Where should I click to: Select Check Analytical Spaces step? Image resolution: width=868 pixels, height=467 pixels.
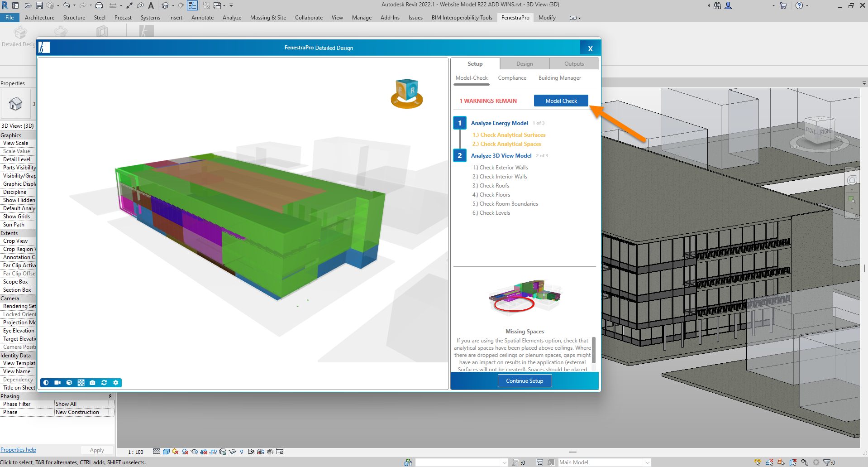tap(506, 144)
